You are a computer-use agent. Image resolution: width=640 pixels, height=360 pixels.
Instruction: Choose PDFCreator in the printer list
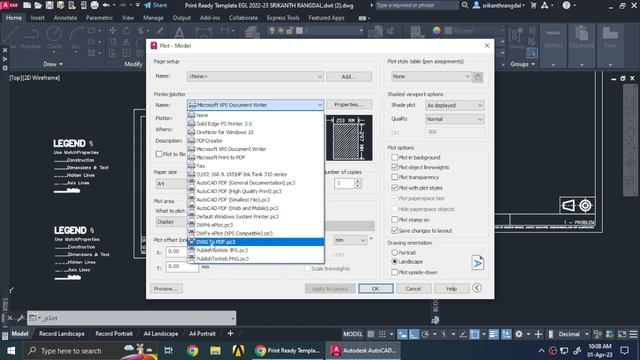point(256,140)
